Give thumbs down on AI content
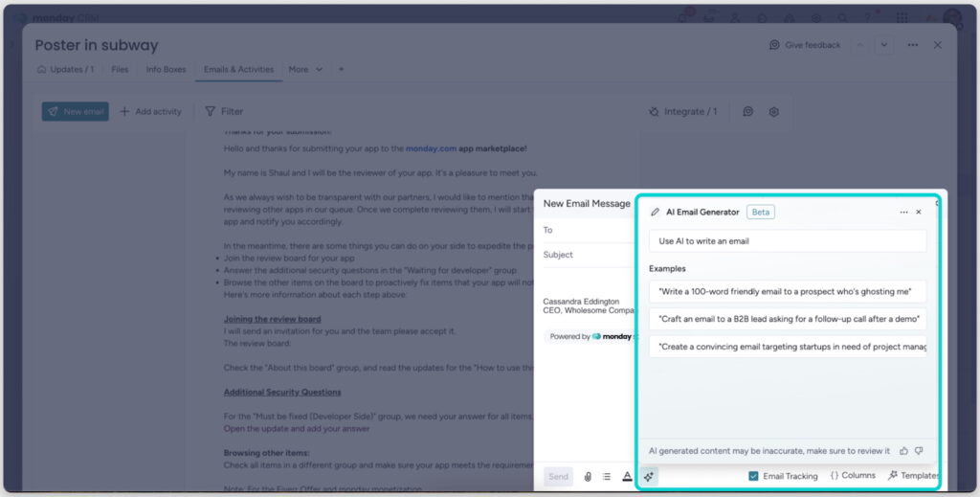This screenshot has height=497, width=980. point(919,451)
